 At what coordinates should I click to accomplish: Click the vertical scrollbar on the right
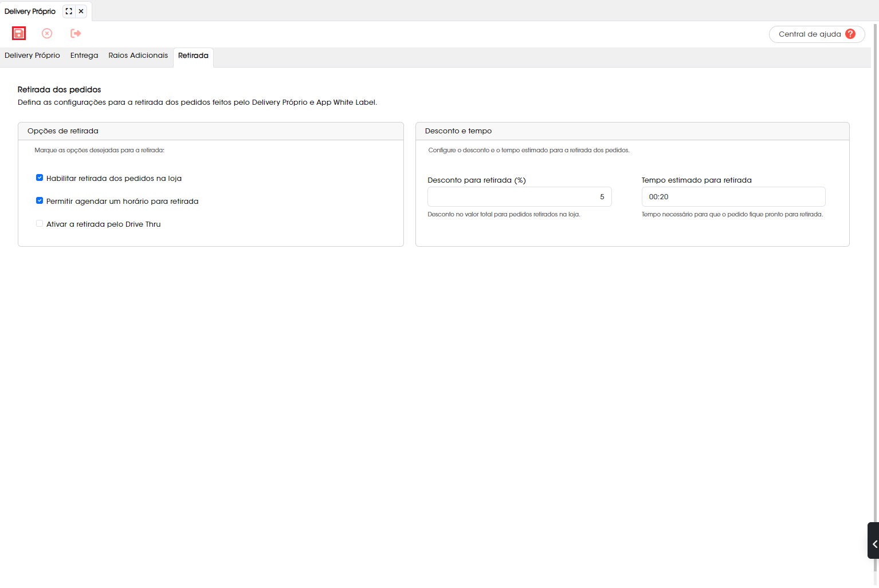point(876,298)
